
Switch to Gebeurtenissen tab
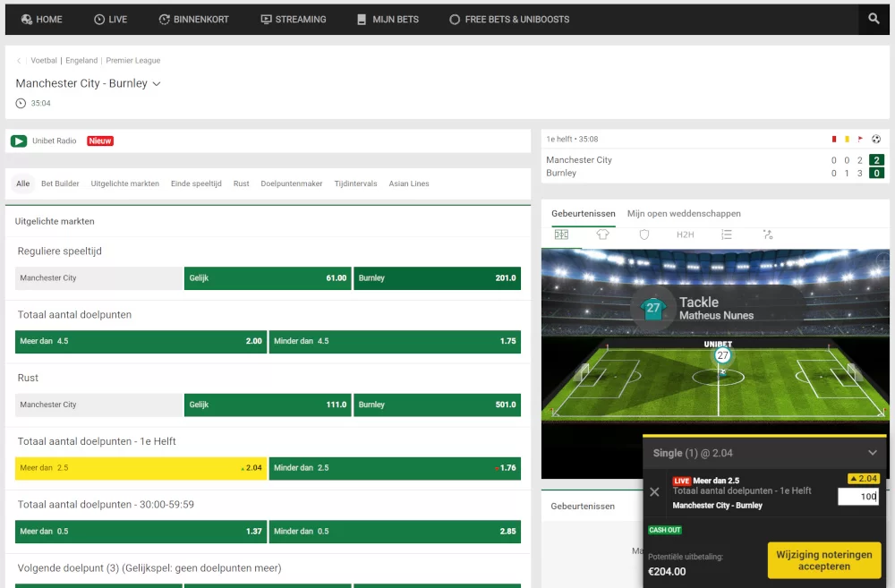[x=584, y=214]
